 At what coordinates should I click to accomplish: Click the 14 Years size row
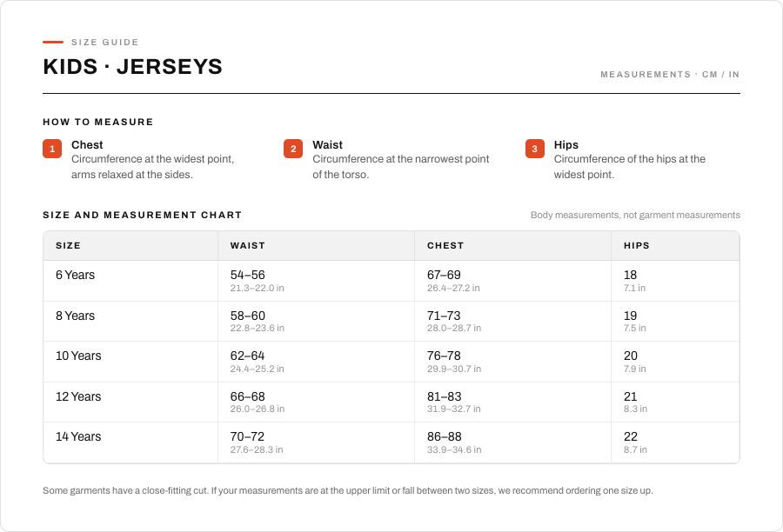[x=391, y=442]
